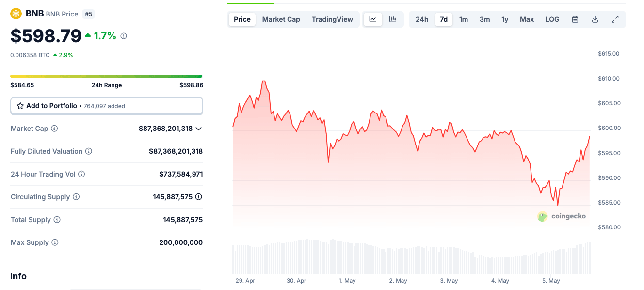This screenshot has width=644, height=290.
Task: Select the 1y timeframe
Action: pos(505,19)
